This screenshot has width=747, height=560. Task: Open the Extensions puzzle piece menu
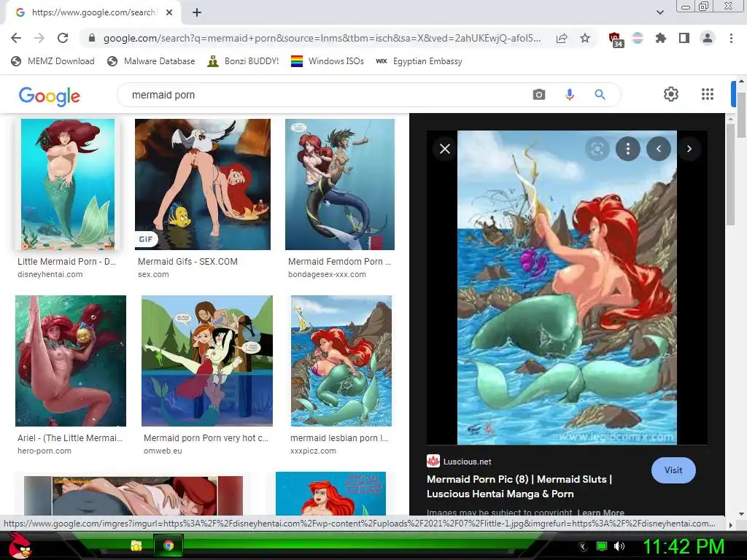click(661, 38)
